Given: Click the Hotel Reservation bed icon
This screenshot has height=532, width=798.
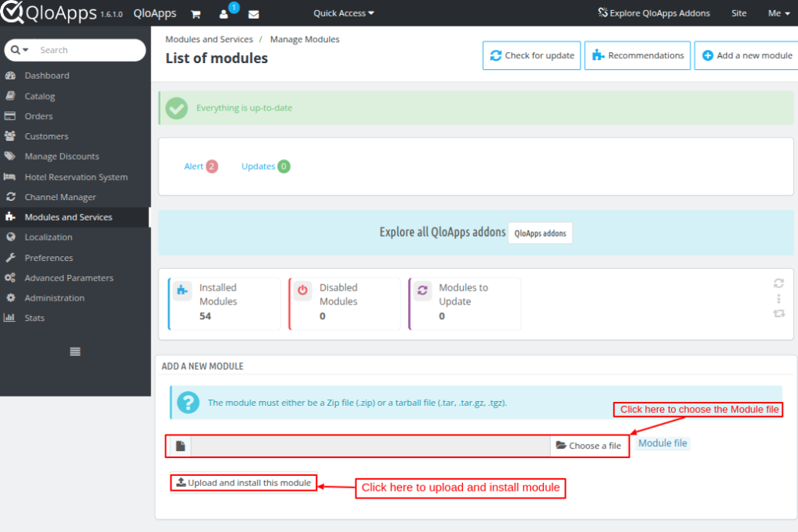Looking at the screenshot, I should click(9, 177).
